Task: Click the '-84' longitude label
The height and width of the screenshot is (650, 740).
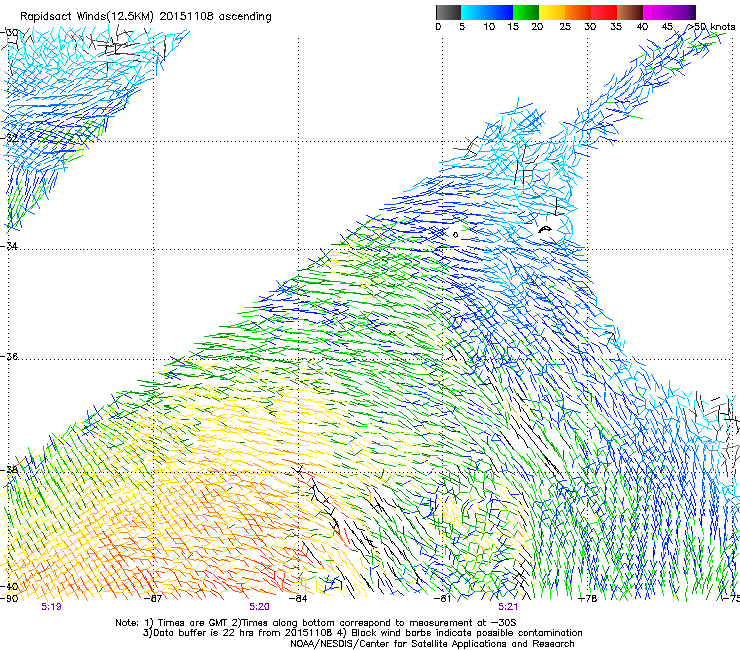Action: coord(298,599)
